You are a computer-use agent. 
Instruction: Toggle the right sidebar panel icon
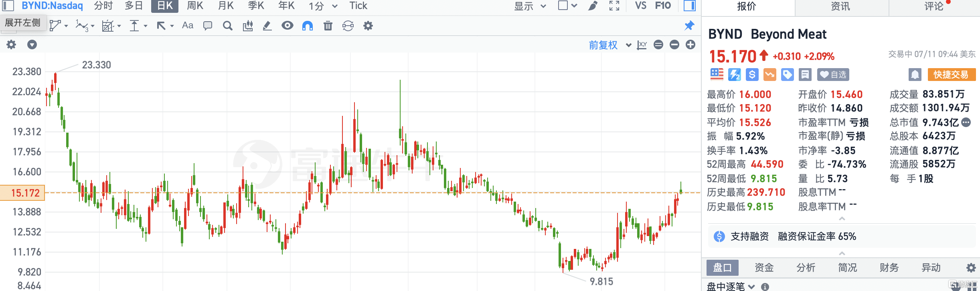(x=689, y=6)
